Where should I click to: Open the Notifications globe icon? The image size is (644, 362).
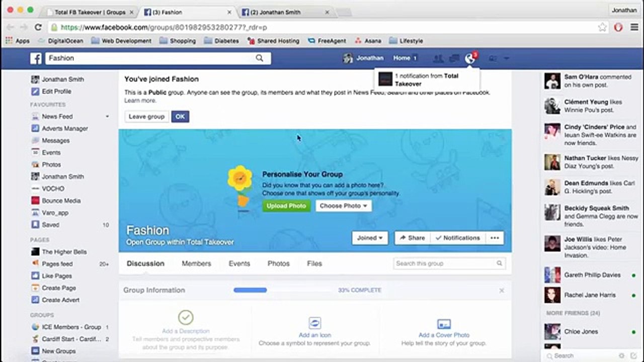(470, 59)
